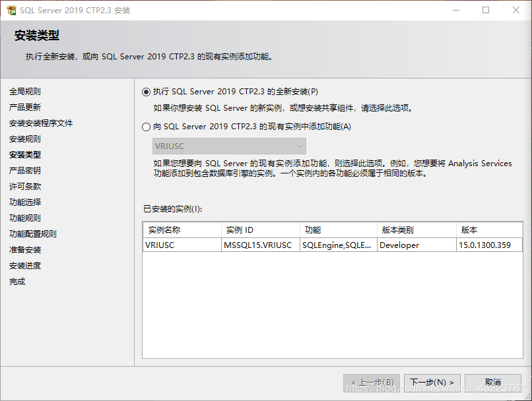
Task: Go to the 安装安装程序文件 step
Action: pyautogui.click(x=41, y=123)
